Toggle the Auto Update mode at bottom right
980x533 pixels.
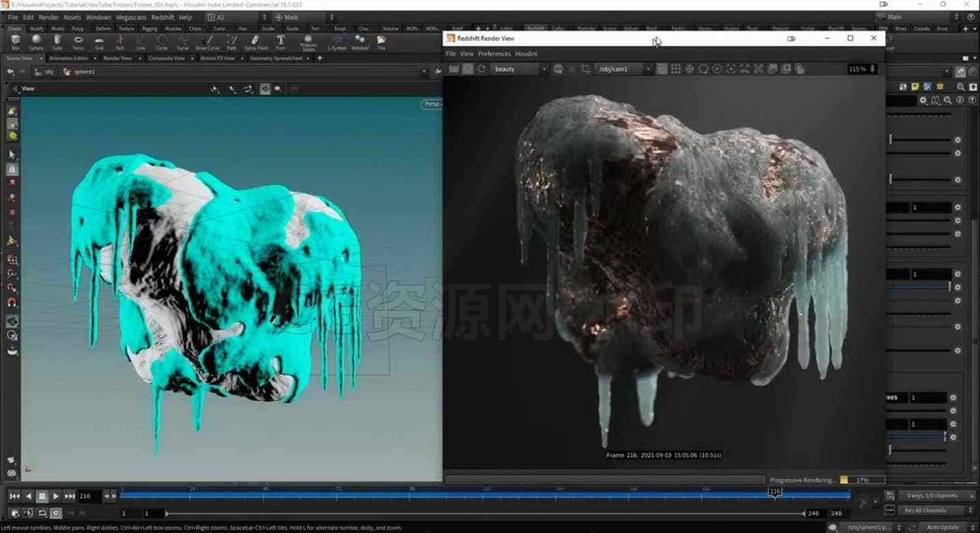click(942, 528)
